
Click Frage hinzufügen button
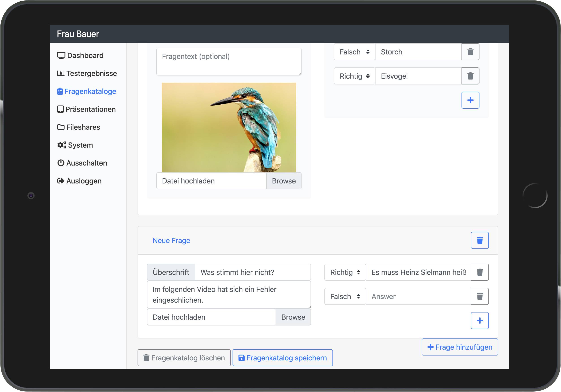[459, 347]
